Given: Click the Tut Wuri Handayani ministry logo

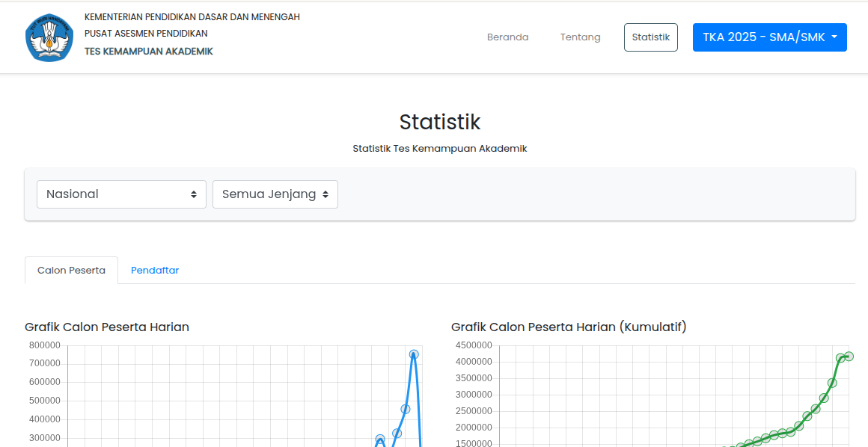Looking at the screenshot, I should click(49, 37).
